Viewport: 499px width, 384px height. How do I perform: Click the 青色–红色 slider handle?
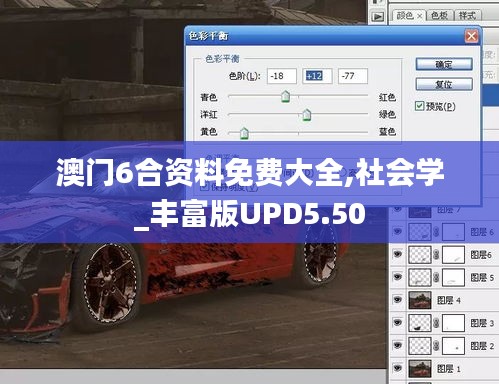coord(285,96)
